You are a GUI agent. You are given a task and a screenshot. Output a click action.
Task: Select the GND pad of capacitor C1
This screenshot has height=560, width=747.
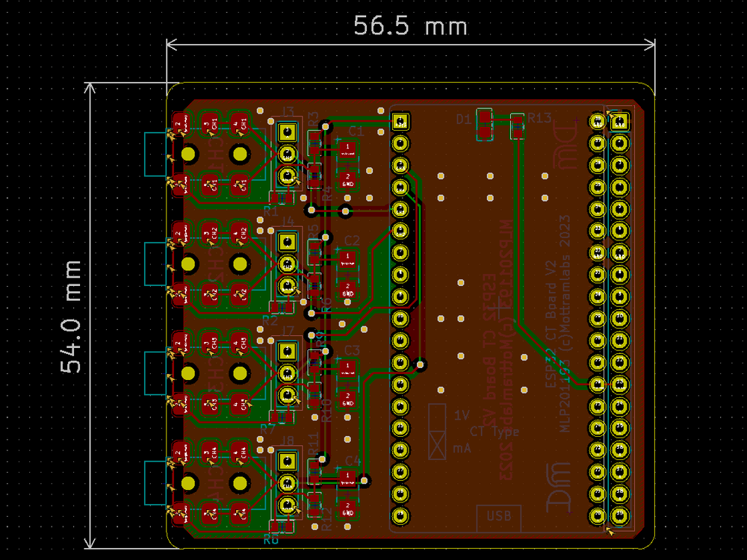348,180
